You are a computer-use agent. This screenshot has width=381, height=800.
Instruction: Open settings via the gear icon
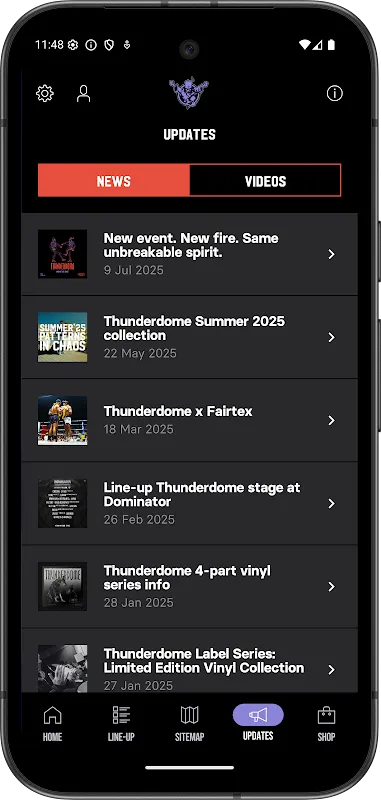click(45, 93)
